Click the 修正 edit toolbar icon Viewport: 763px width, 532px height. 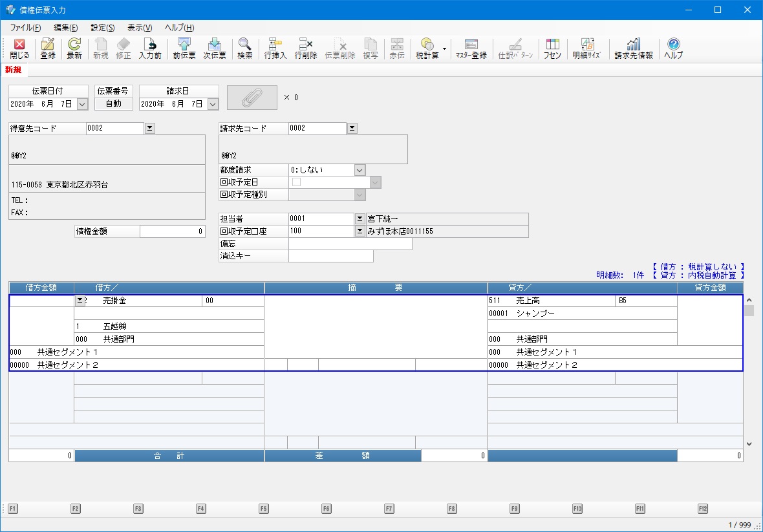coord(124,48)
